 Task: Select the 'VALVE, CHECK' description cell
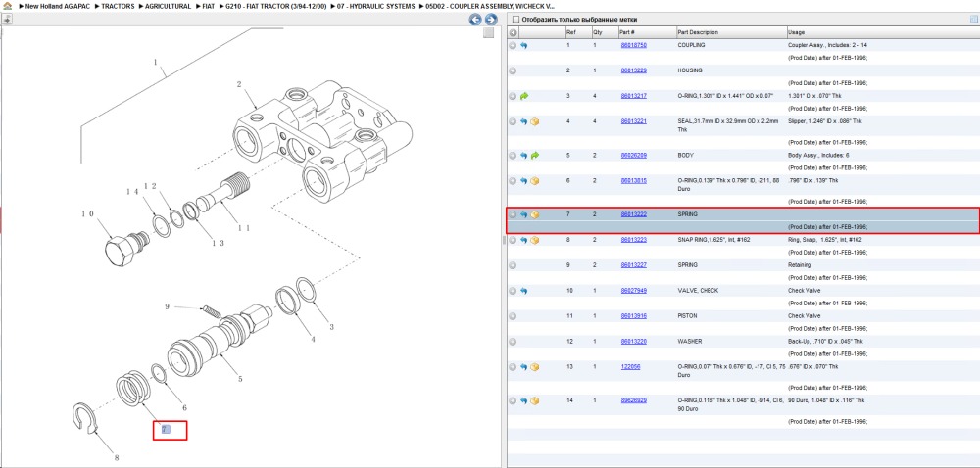(x=698, y=291)
